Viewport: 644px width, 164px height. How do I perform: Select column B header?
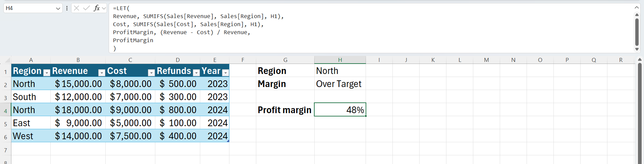pyautogui.click(x=78, y=60)
